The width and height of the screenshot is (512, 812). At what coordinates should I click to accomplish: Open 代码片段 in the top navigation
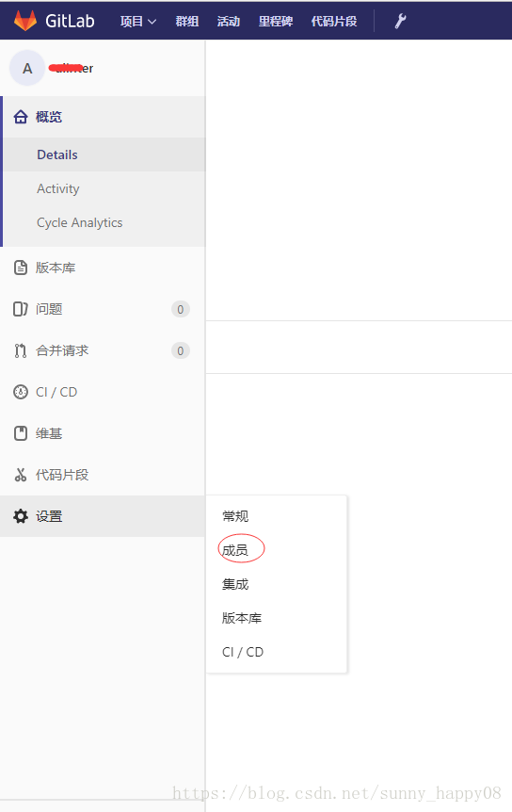pyautogui.click(x=333, y=22)
